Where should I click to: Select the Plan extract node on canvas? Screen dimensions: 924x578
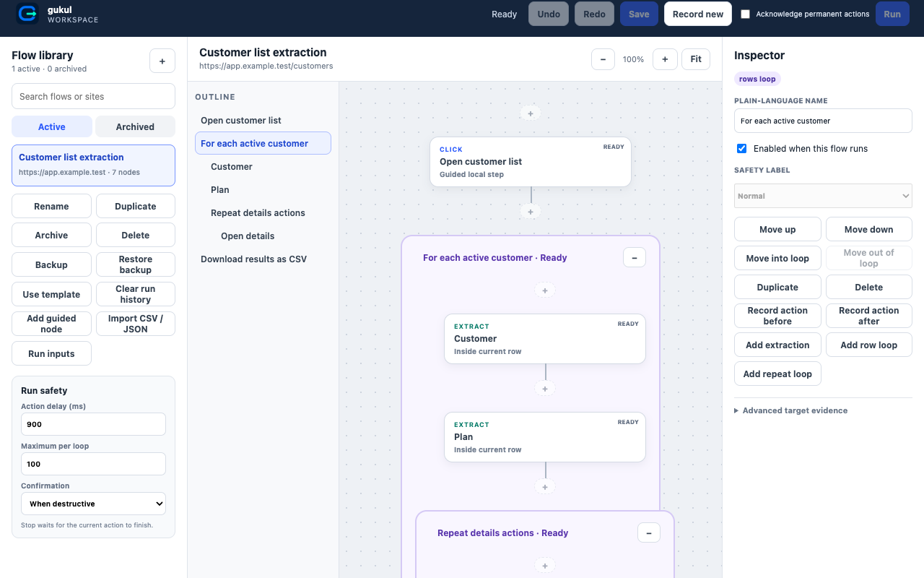(545, 437)
